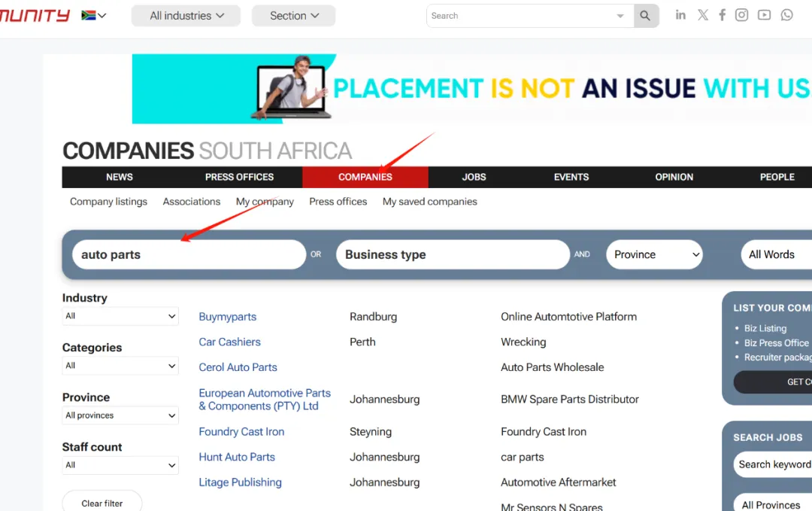Open the Buymyparts company link

227,317
